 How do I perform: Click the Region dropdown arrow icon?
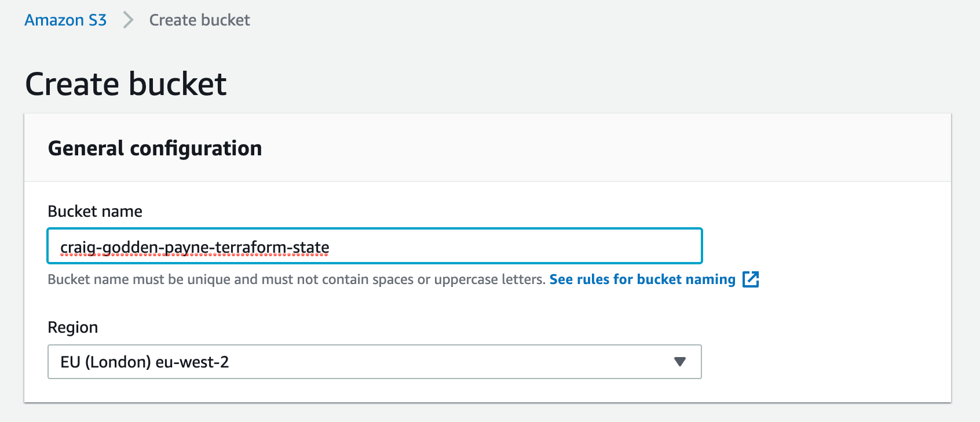click(680, 362)
